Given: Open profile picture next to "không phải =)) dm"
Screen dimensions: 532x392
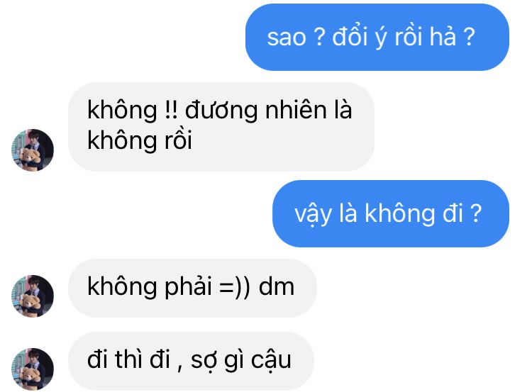Looking at the screenshot, I should (33, 296).
